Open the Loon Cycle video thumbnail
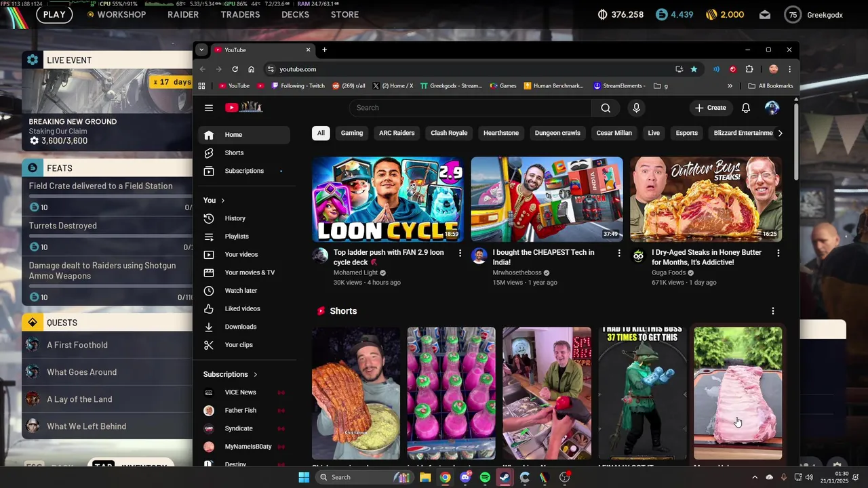 click(388, 199)
